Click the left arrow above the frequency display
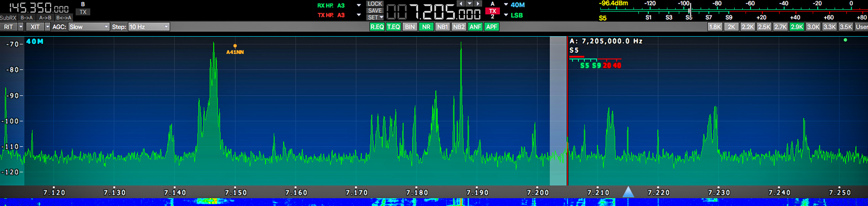868x206 pixels. point(460,4)
